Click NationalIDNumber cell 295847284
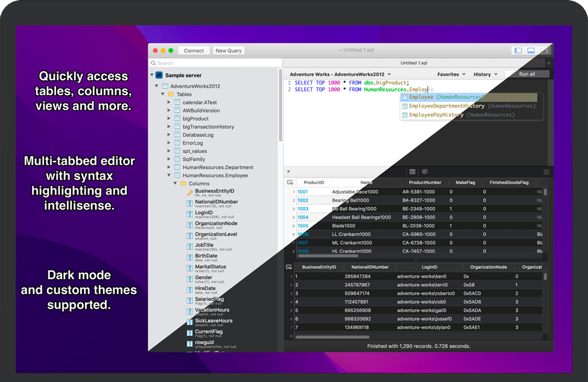 coord(358,277)
